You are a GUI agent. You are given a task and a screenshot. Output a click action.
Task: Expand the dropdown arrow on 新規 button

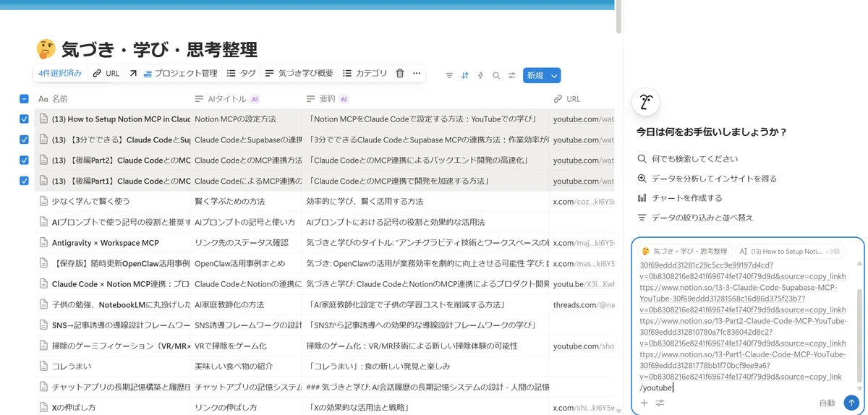(554, 75)
